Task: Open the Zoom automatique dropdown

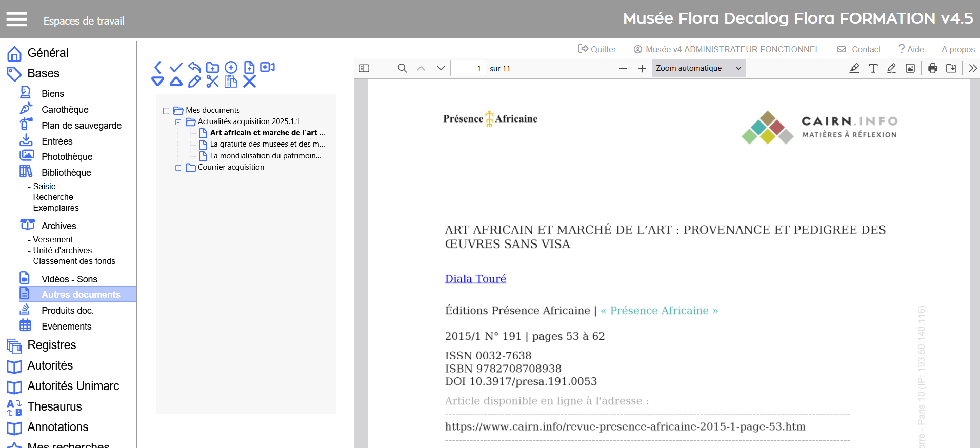Action: [x=698, y=68]
